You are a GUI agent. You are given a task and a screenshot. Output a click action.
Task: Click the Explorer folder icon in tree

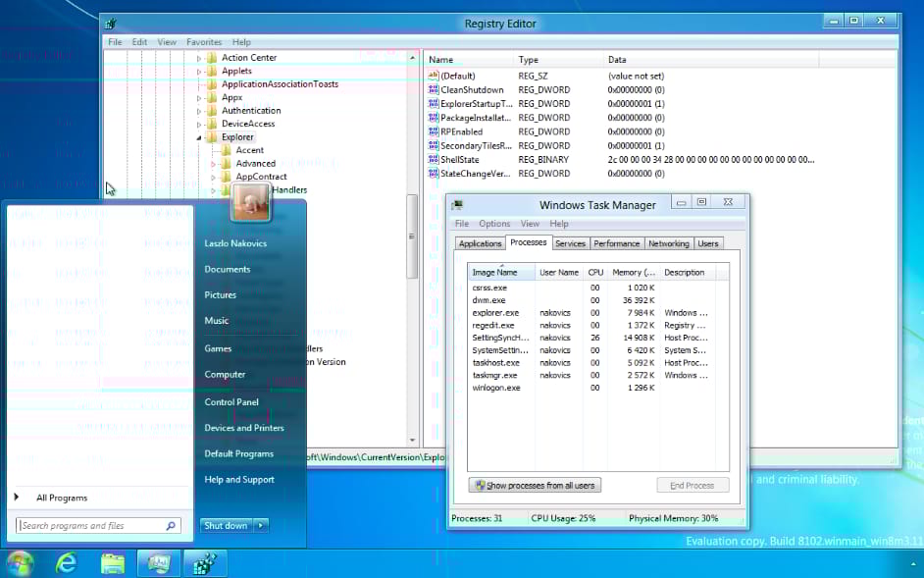(212, 136)
